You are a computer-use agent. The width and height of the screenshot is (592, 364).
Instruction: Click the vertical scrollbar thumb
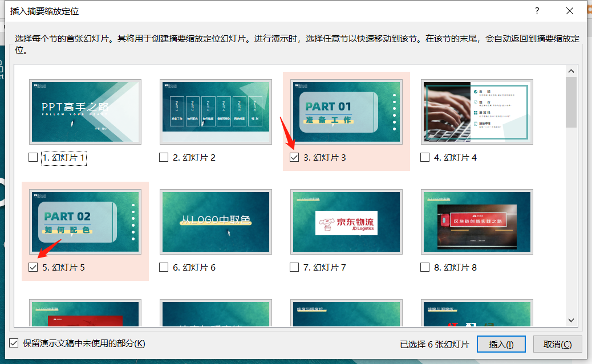571,102
